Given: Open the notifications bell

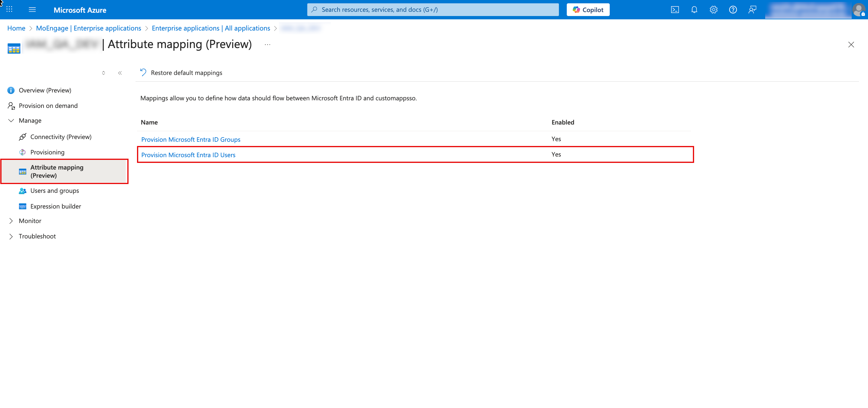Looking at the screenshot, I should pyautogui.click(x=694, y=10).
